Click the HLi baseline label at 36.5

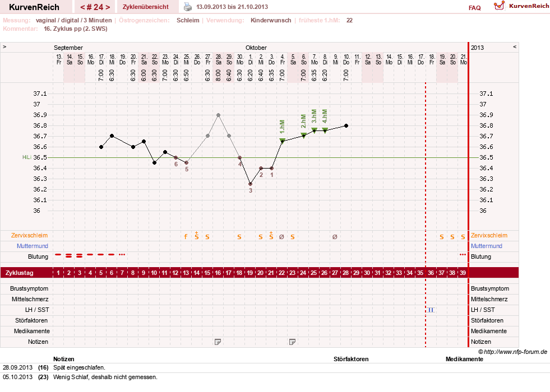[x=27, y=157]
